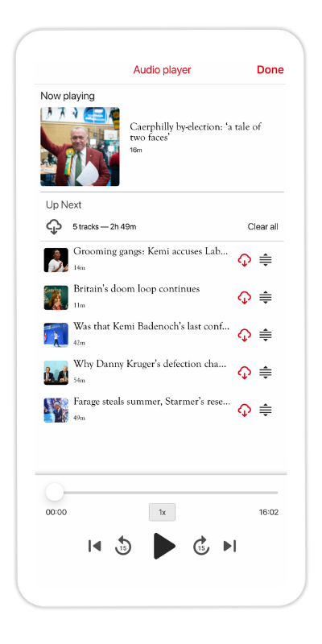Skip forward 15 seconds

(x=201, y=547)
